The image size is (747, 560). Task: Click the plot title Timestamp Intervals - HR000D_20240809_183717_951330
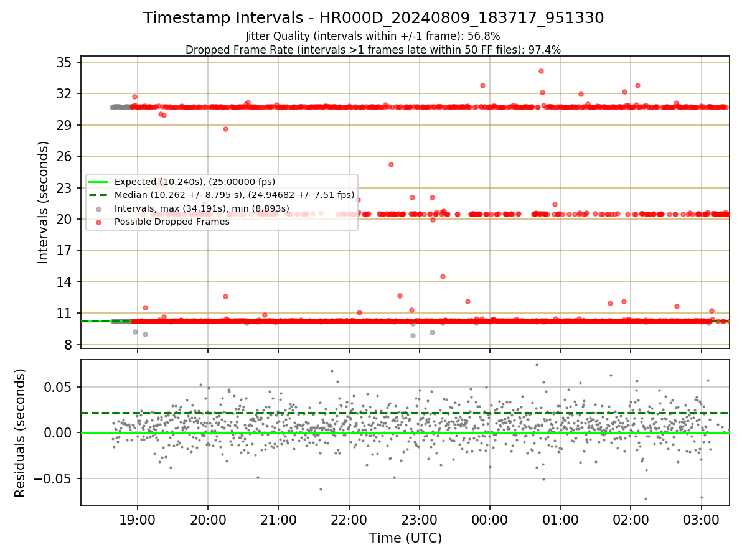pos(374,18)
